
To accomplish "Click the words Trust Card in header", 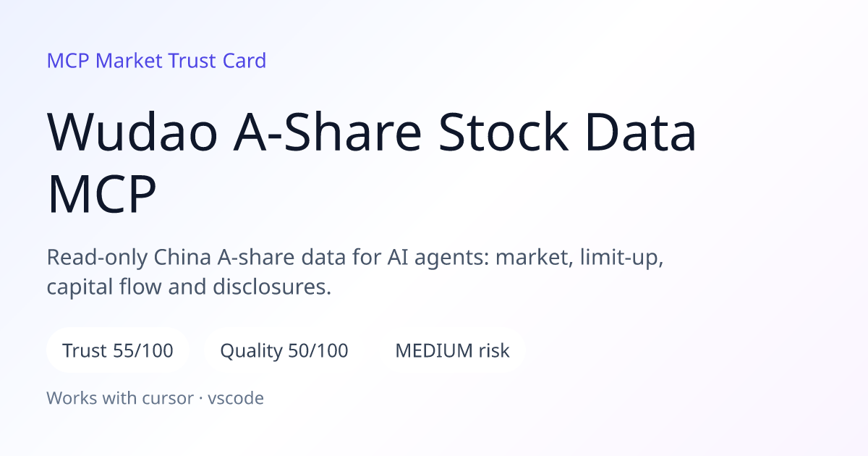I will (x=217, y=60).
